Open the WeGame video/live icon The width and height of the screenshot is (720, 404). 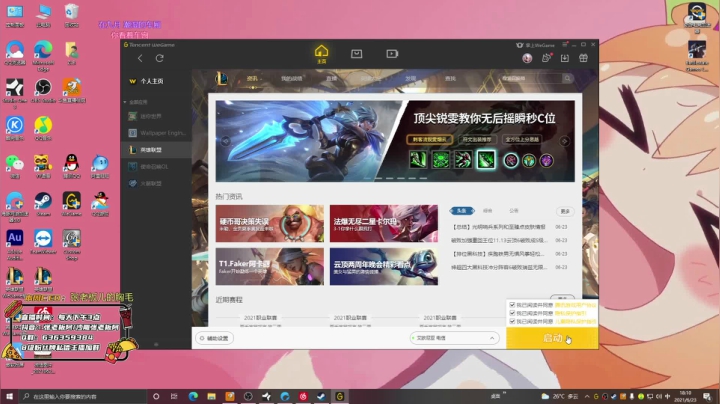[392, 54]
